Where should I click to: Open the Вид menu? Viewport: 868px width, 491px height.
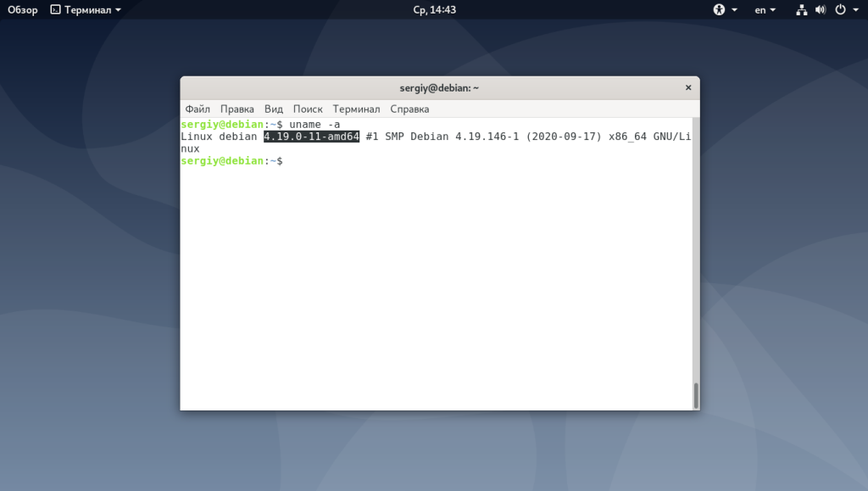click(x=274, y=109)
